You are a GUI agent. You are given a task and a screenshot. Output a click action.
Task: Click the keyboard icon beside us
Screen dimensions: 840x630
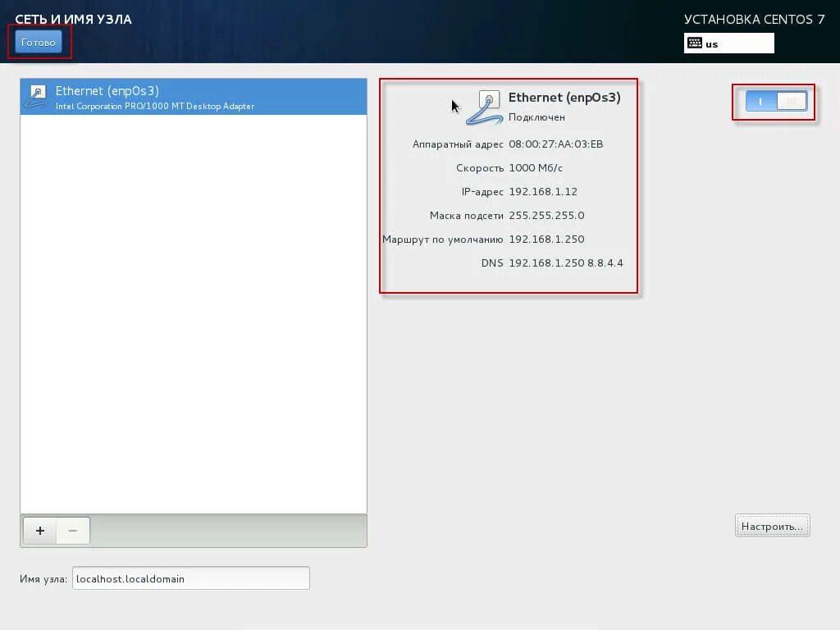[695, 43]
